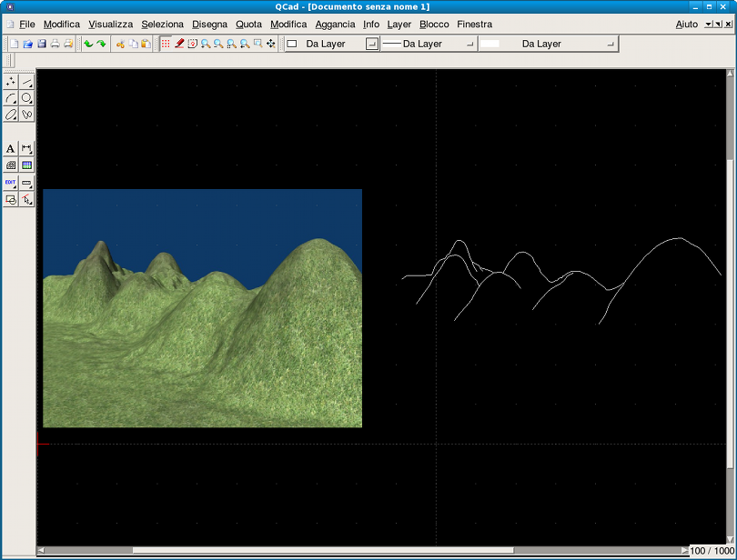The height and width of the screenshot is (560, 737).
Task: Select the Line drawing tool
Action: pos(27,82)
